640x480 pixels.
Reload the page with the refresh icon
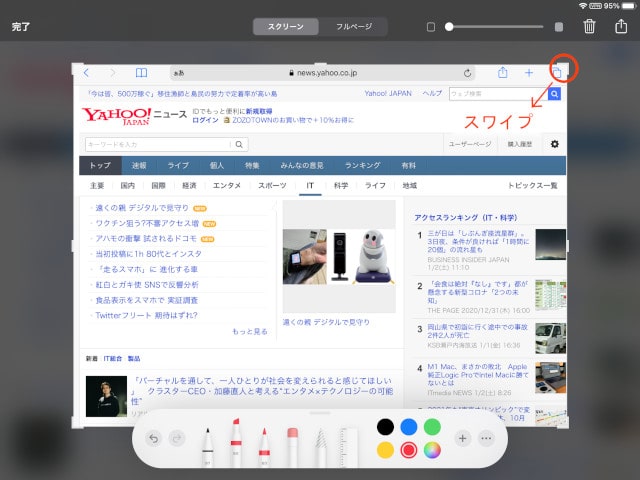pyautogui.click(x=468, y=73)
